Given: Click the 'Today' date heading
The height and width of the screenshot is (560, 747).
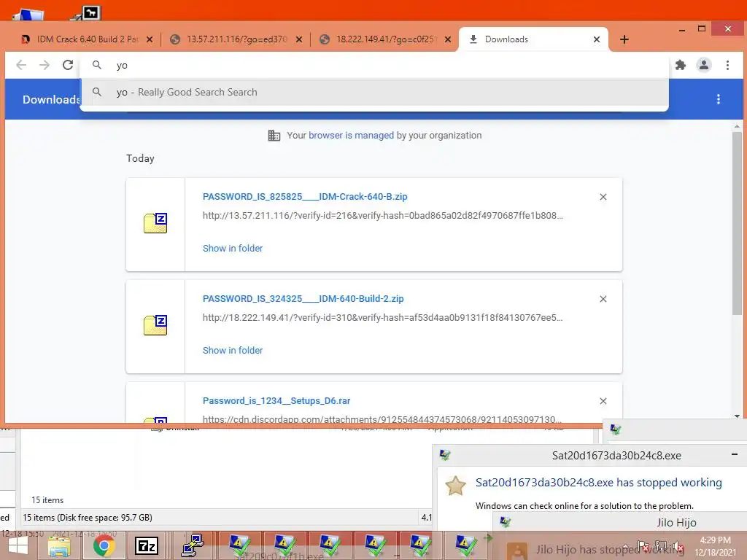Looking at the screenshot, I should [140, 158].
